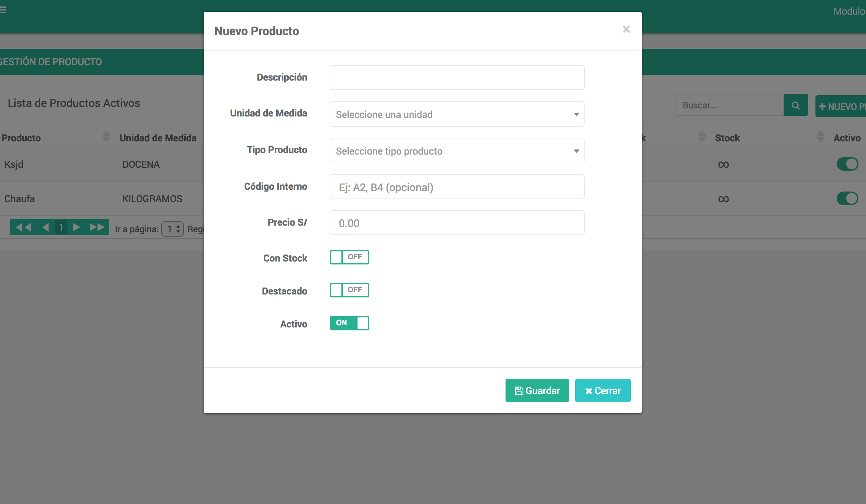
Task: Open Unidad de Medida dropdown
Action: (457, 114)
